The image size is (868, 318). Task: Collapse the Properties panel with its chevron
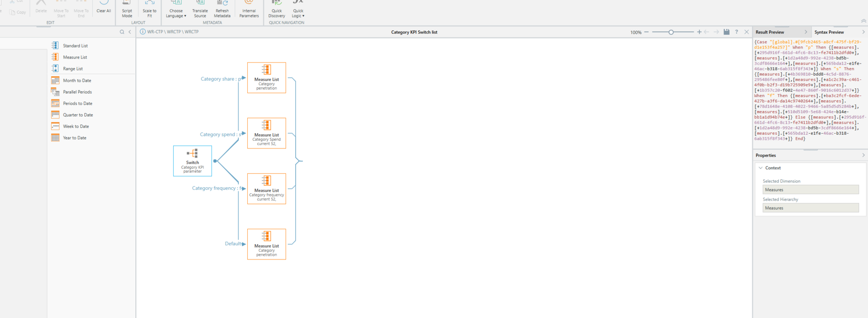click(x=863, y=155)
